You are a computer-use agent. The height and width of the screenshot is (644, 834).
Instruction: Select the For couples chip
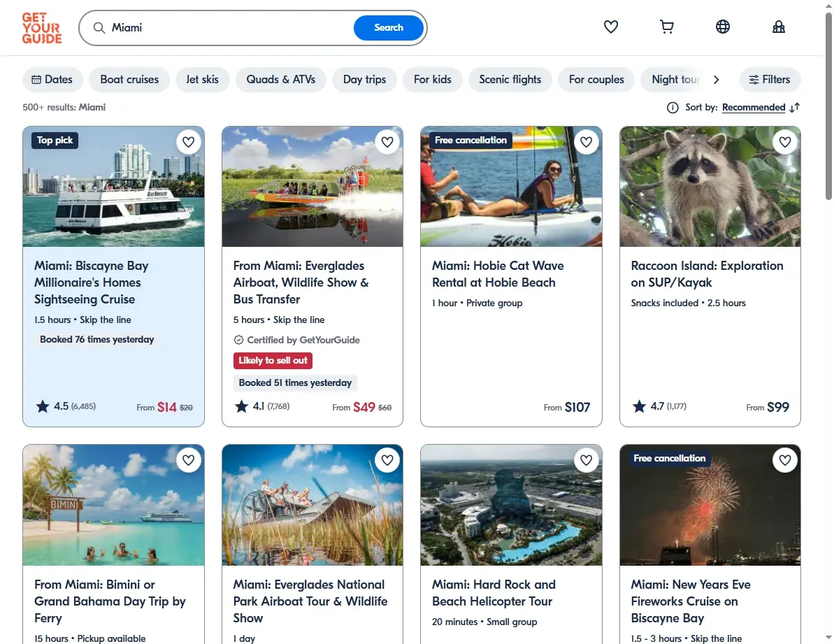596,80
